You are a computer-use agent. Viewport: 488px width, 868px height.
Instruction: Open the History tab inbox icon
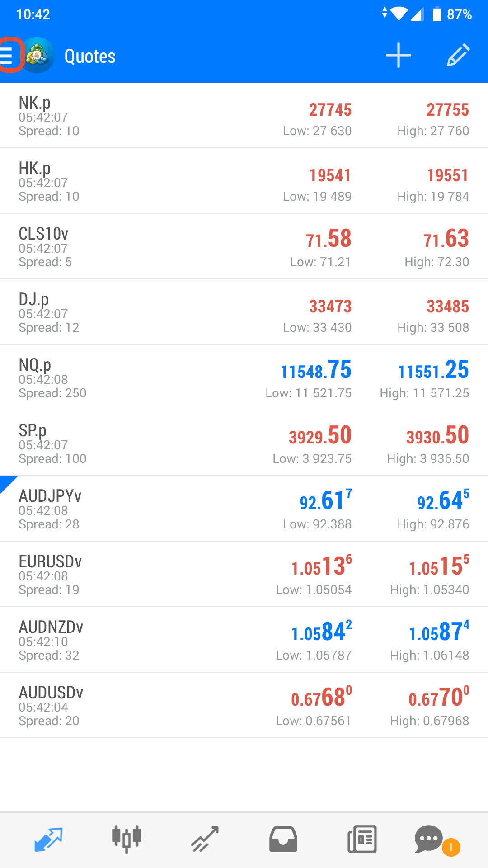pyautogui.click(x=283, y=840)
